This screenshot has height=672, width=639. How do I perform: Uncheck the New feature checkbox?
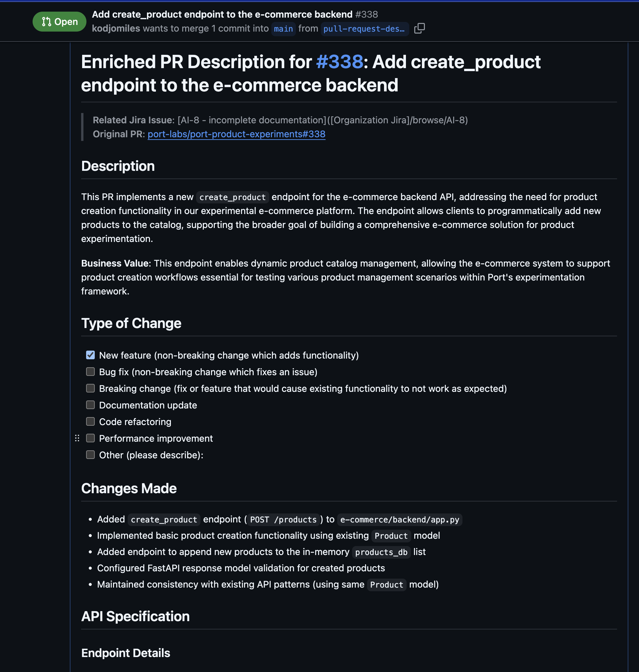(x=90, y=355)
